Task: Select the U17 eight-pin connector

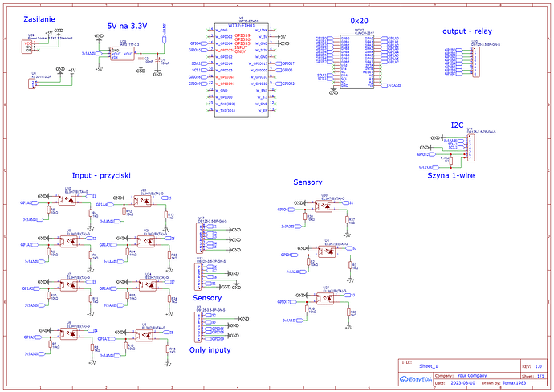Action: (x=200, y=238)
